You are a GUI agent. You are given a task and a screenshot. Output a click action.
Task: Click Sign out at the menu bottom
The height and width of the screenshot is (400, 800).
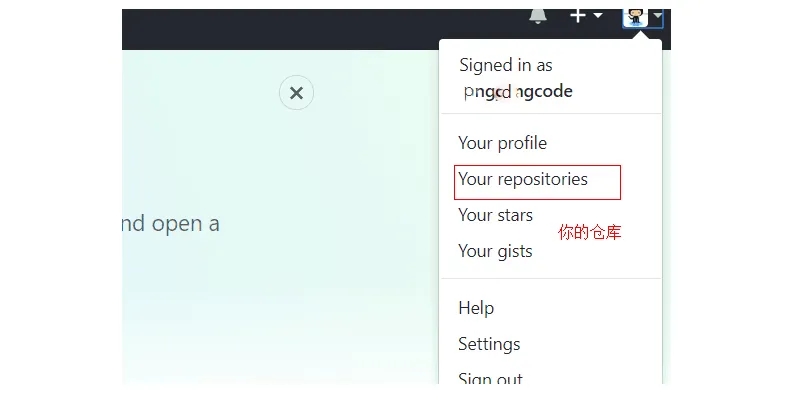coord(490,378)
